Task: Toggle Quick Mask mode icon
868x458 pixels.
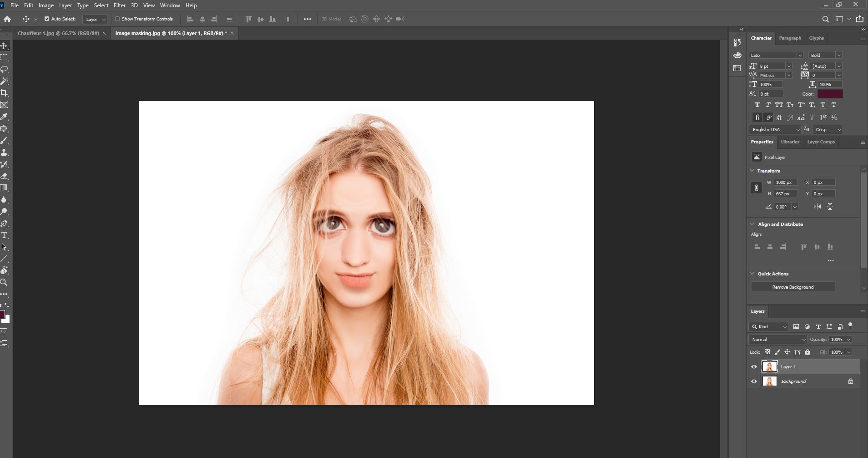Action: 4,331
